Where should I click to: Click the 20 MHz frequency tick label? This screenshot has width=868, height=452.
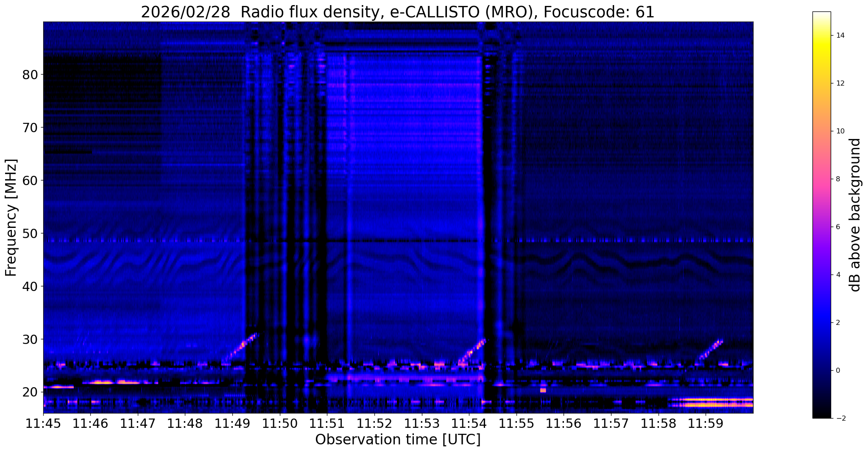(x=30, y=392)
